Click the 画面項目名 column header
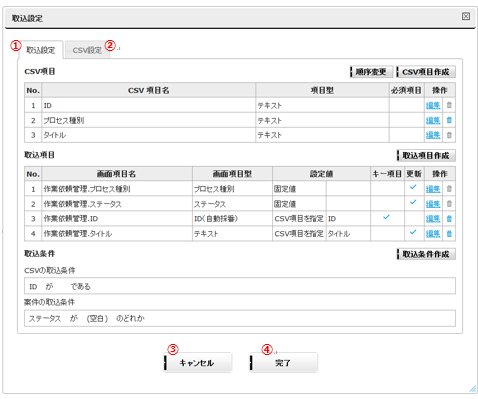478x399 pixels. coord(117,174)
